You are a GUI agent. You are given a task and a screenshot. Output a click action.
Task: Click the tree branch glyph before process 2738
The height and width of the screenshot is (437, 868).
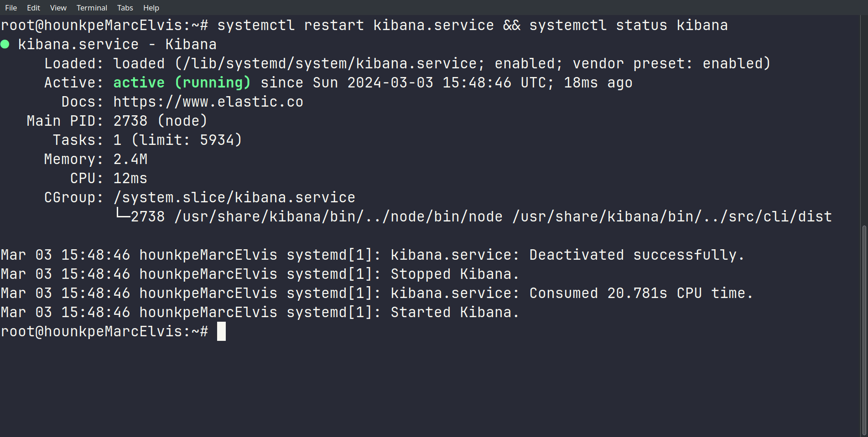[x=122, y=214]
